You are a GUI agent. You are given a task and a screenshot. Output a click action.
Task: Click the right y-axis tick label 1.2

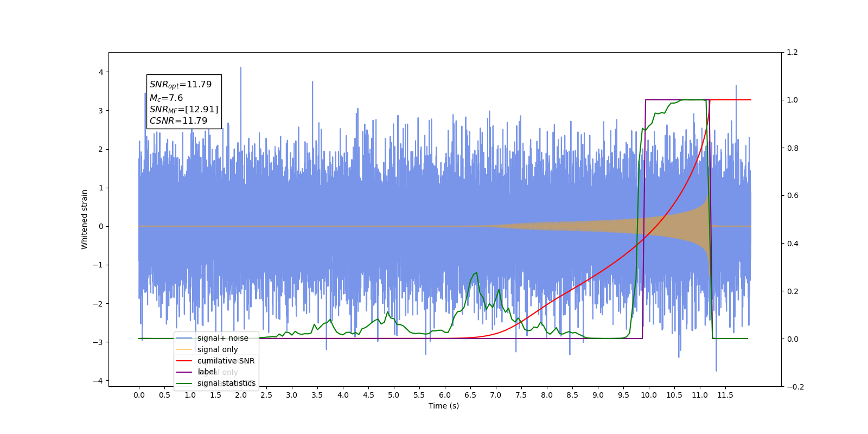(x=793, y=53)
